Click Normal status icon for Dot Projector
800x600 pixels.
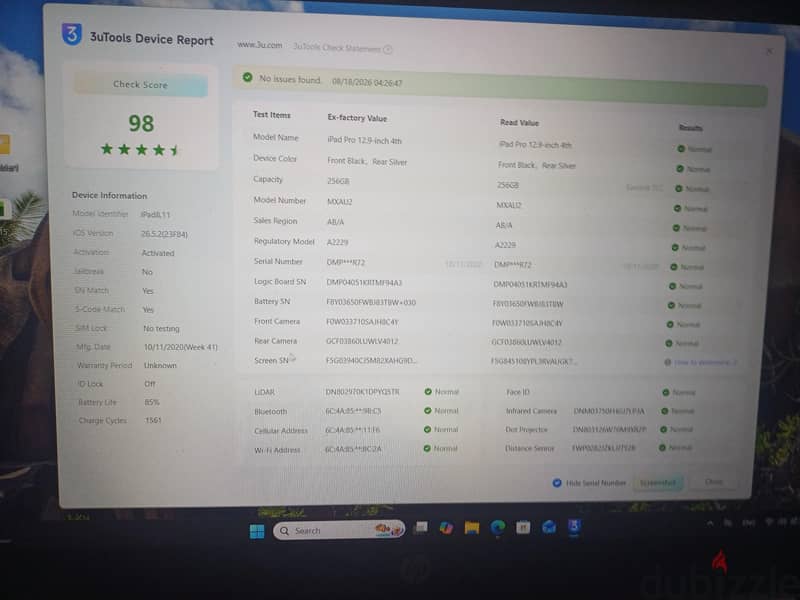663,430
